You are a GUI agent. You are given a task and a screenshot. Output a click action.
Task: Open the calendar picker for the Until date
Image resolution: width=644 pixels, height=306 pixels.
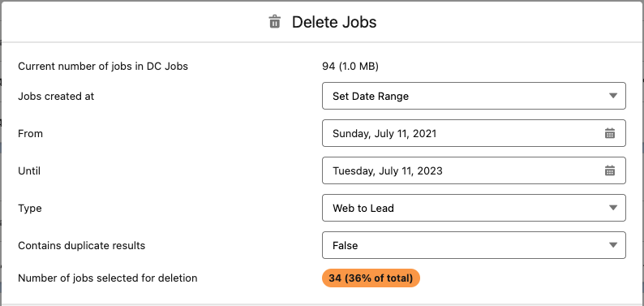[609, 170]
